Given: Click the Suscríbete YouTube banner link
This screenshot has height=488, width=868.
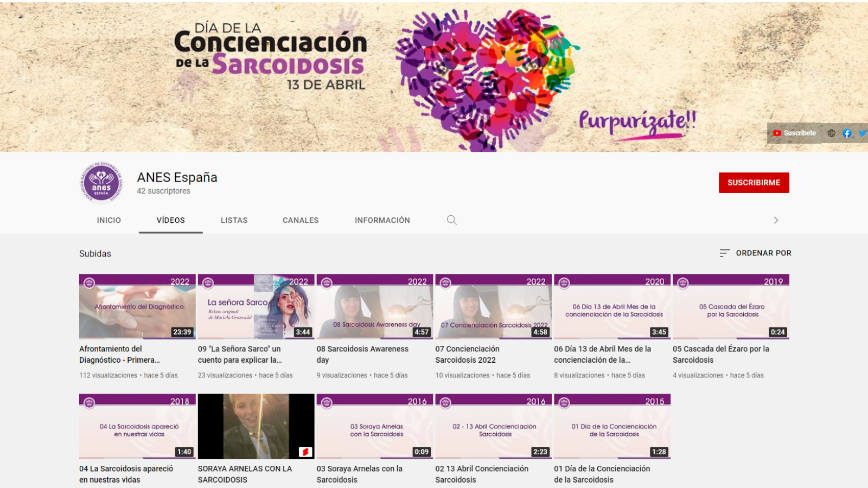Looking at the screenshot, I should pos(794,133).
